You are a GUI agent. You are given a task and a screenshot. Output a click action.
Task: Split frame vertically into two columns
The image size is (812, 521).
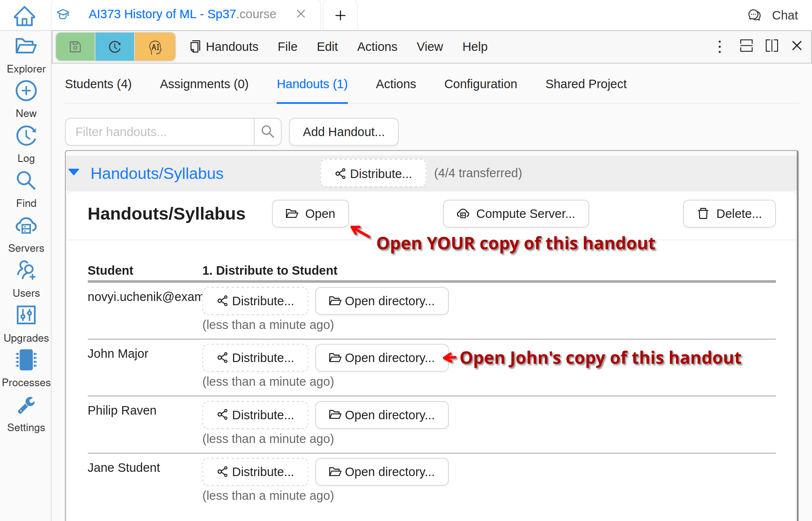point(771,46)
